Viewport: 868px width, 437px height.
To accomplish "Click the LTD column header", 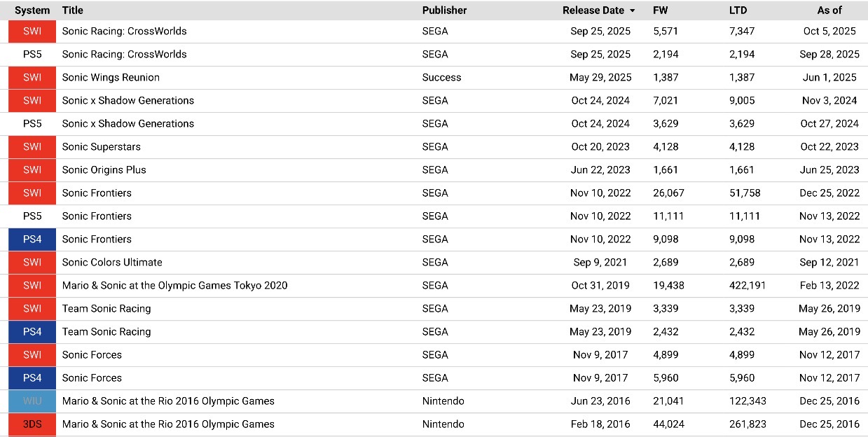I will [738, 11].
